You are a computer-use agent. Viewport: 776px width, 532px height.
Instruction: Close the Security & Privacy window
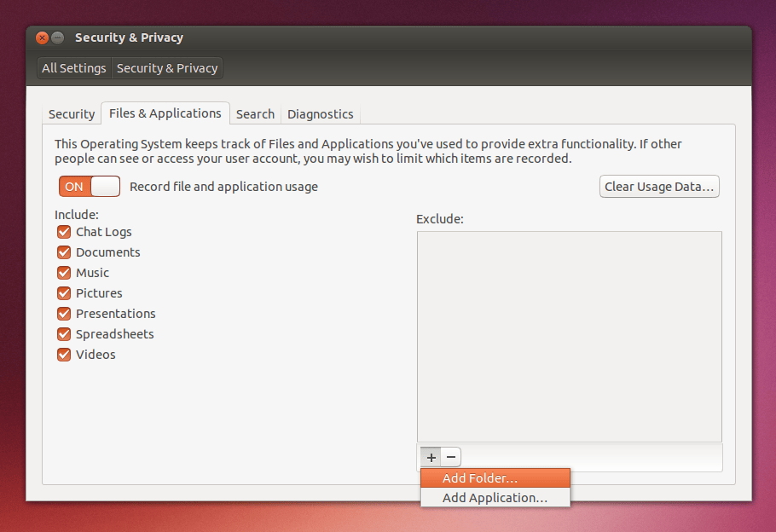pyautogui.click(x=43, y=38)
